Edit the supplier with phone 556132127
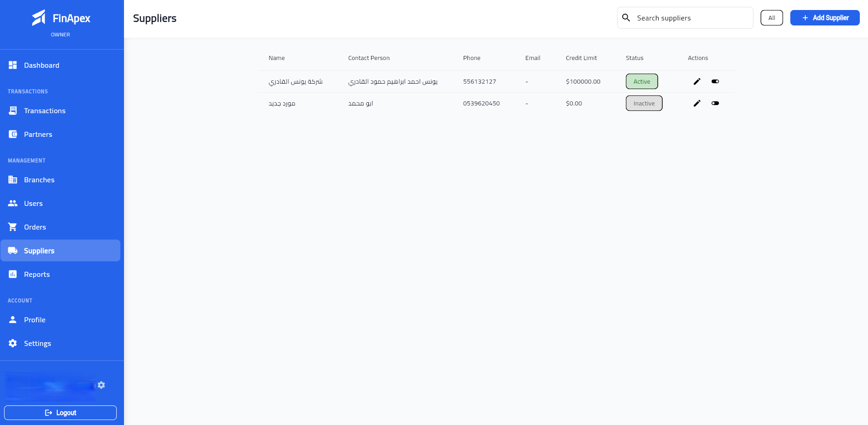 [697, 81]
